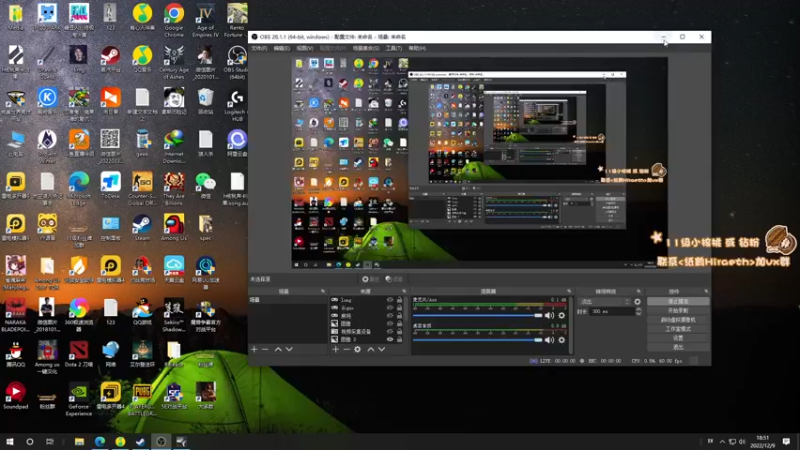Open the NARAKA BLADEPOINT shortcut
The height and width of the screenshot is (450, 800).
[x=15, y=315]
